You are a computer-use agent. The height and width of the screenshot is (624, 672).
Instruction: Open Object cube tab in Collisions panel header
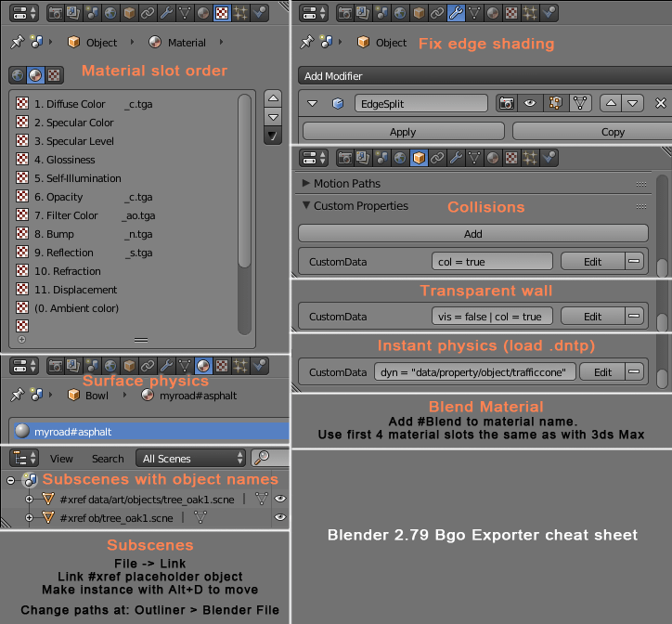tap(419, 158)
